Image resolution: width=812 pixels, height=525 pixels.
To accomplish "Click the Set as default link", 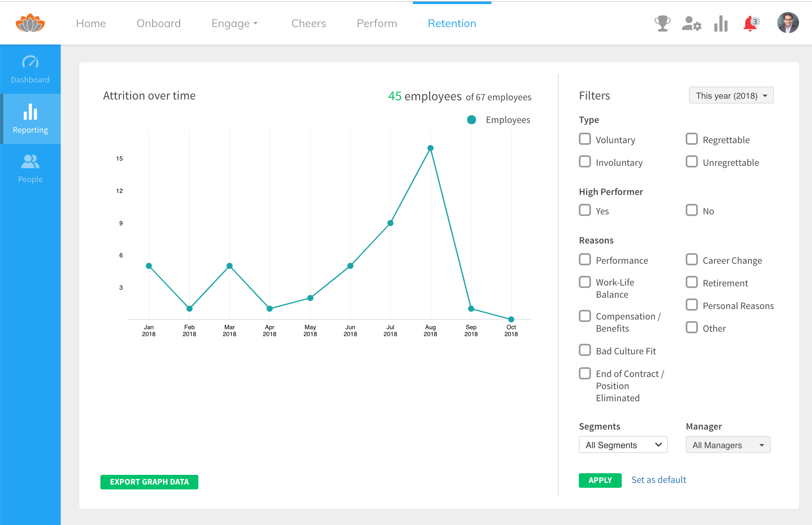I will [659, 480].
